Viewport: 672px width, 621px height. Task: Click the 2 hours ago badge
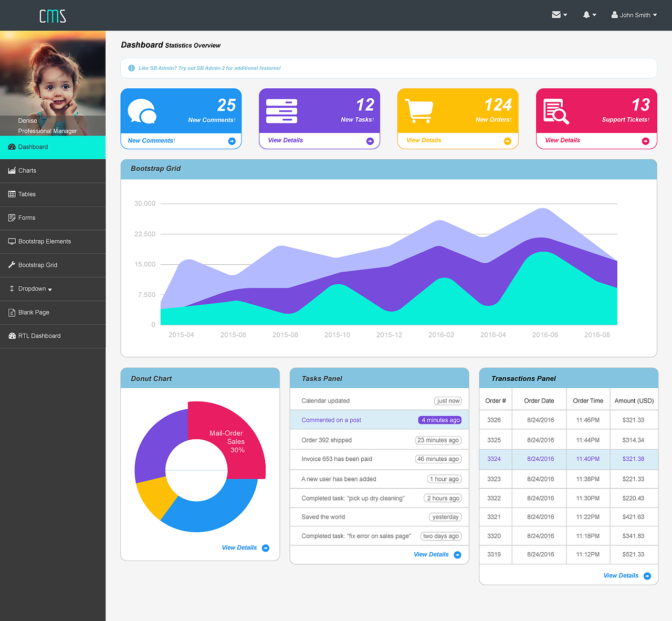443,498
